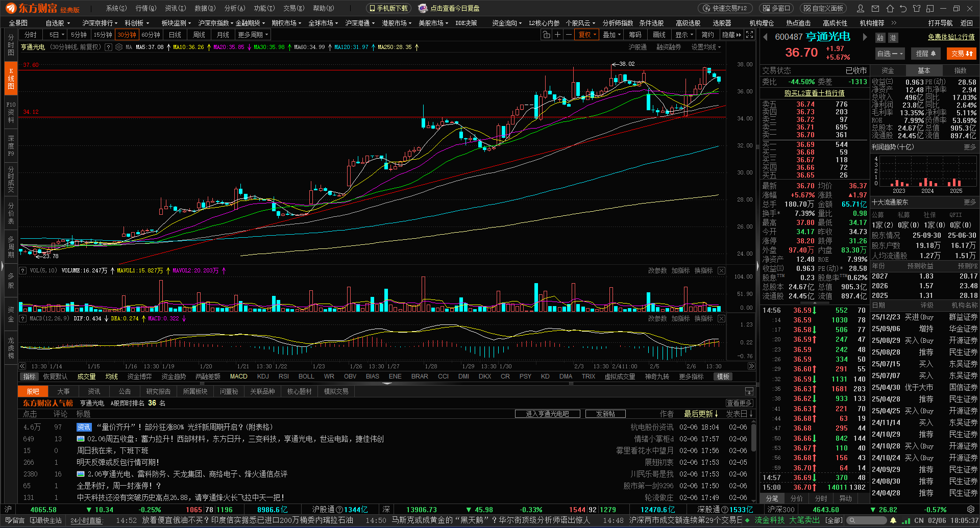
Task: Close the MACD indicator pane with X icon
Action: (x=721, y=318)
